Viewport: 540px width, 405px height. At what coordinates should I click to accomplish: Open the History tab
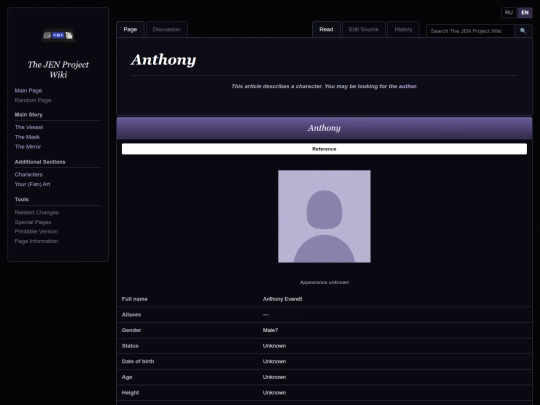point(403,30)
